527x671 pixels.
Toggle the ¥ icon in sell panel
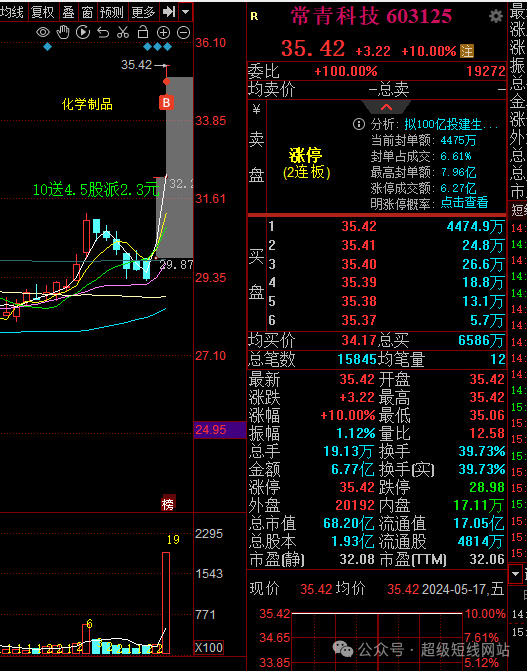click(256, 110)
